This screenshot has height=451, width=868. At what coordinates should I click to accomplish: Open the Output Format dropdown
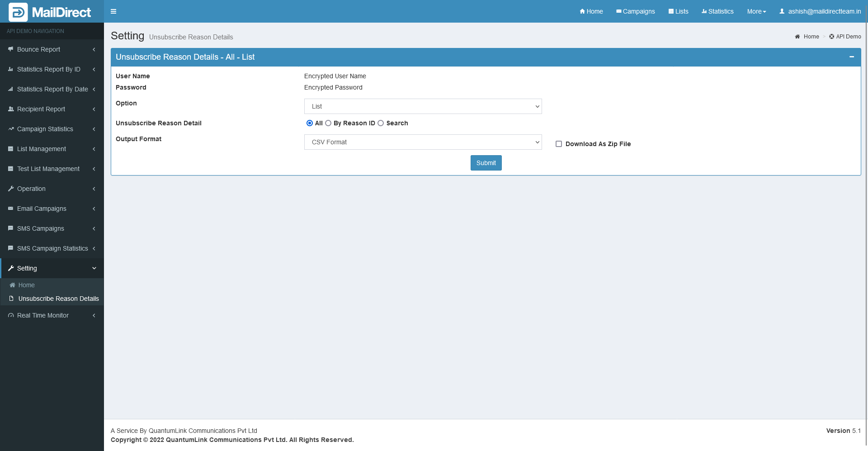423,142
